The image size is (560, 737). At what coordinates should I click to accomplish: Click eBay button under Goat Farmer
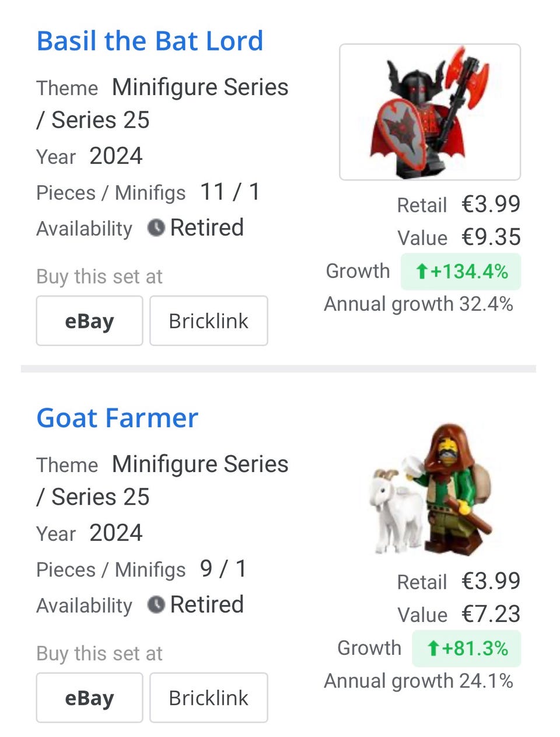(89, 698)
